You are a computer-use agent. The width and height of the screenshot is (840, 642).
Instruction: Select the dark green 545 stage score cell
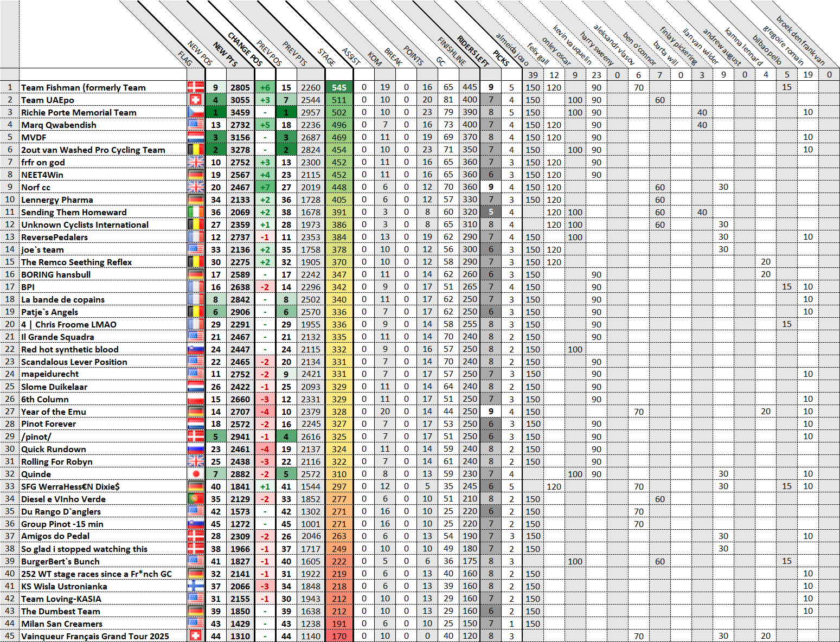339,87
